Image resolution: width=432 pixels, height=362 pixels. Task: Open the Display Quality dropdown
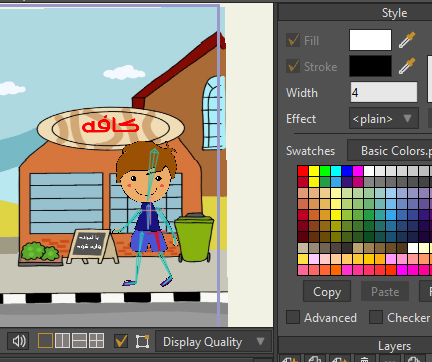click(x=214, y=342)
